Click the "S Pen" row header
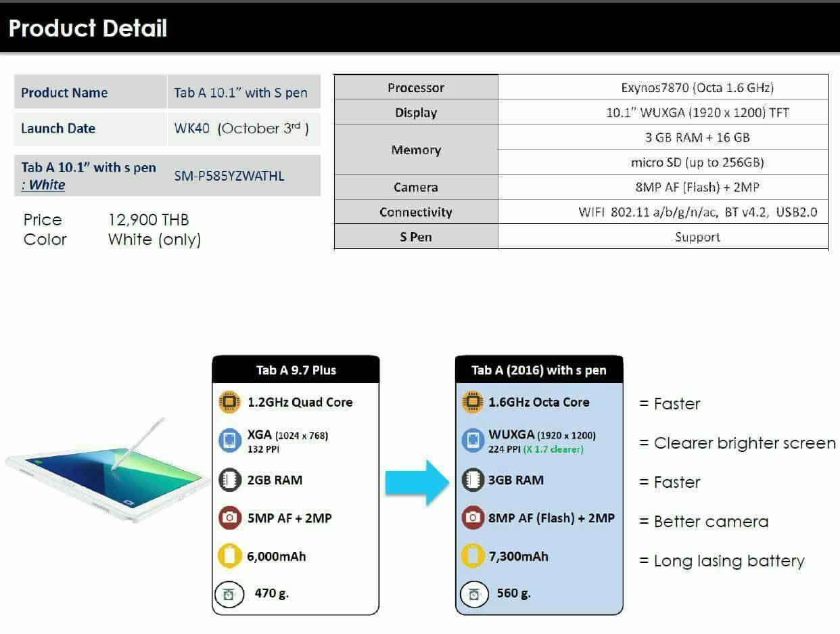This screenshot has height=634, width=840. [416, 237]
